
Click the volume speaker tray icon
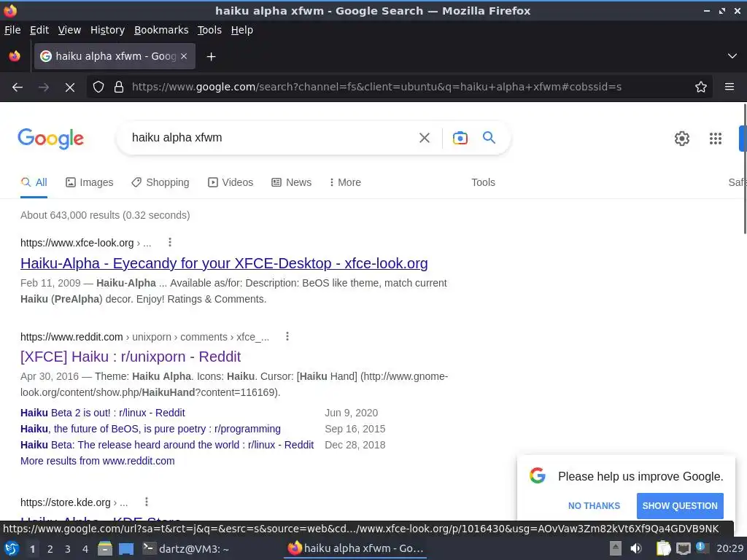[636, 548]
